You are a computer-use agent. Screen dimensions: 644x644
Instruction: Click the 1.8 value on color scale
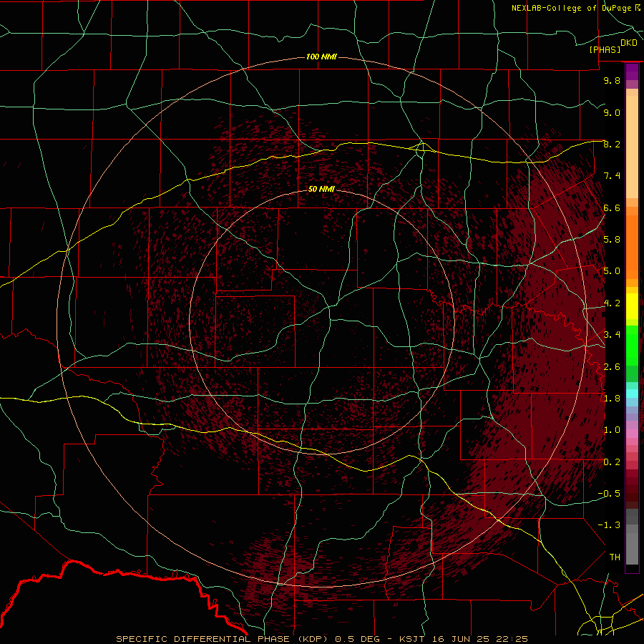coord(612,398)
